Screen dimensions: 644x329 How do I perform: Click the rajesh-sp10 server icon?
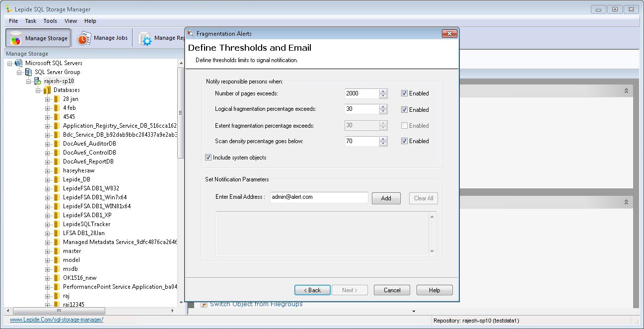point(38,81)
